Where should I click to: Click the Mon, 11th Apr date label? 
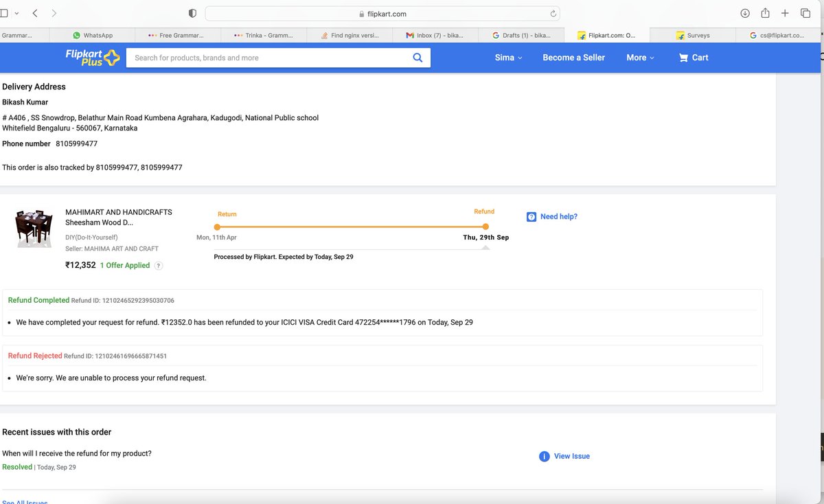[216, 238]
